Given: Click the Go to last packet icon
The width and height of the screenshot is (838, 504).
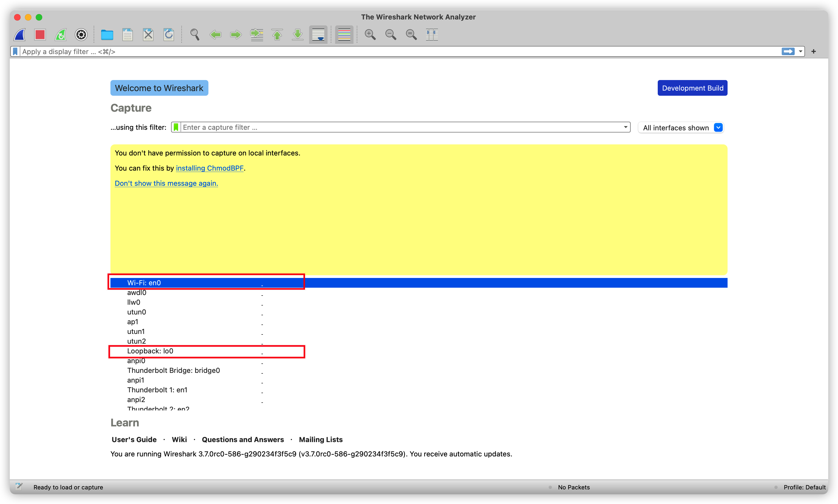Looking at the screenshot, I should click(x=297, y=34).
